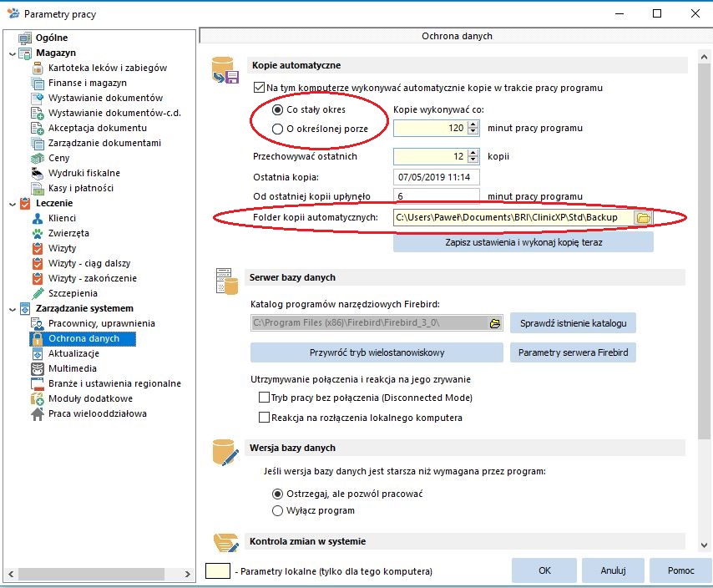Click the Szczepienia syringe icon
The width and height of the screenshot is (713, 588).
(x=38, y=293)
